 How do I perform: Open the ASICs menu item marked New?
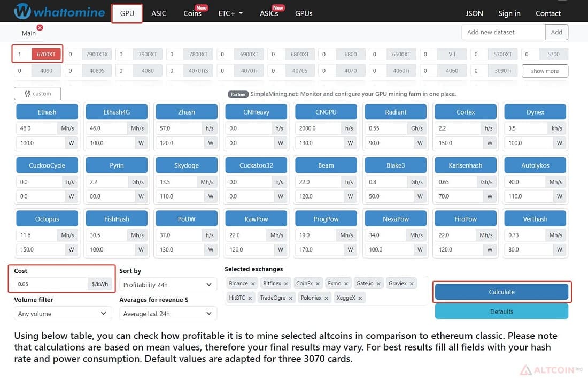pos(269,13)
